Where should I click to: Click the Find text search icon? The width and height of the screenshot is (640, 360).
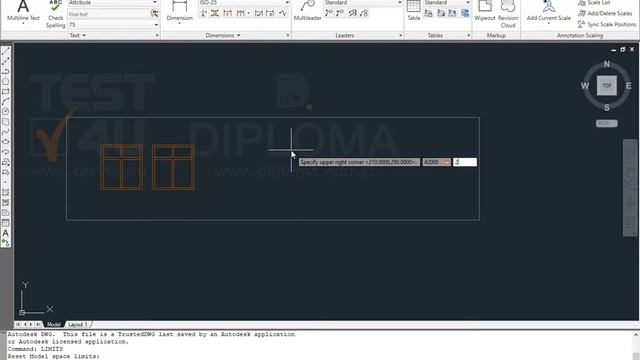click(154, 14)
